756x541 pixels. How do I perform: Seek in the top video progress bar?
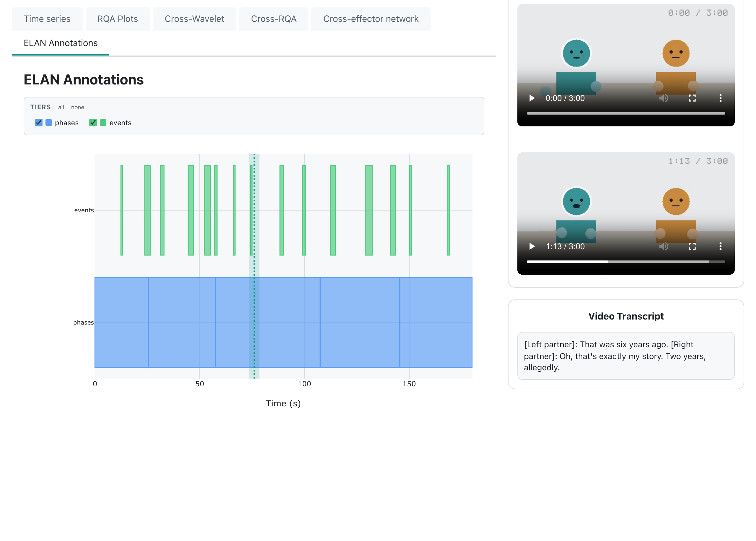pyautogui.click(x=626, y=113)
